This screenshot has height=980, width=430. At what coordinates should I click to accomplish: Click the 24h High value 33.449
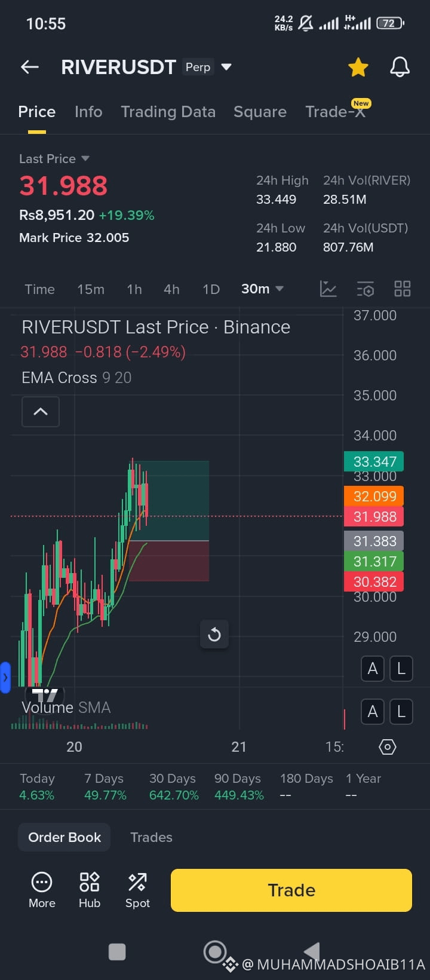pos(276,200)
